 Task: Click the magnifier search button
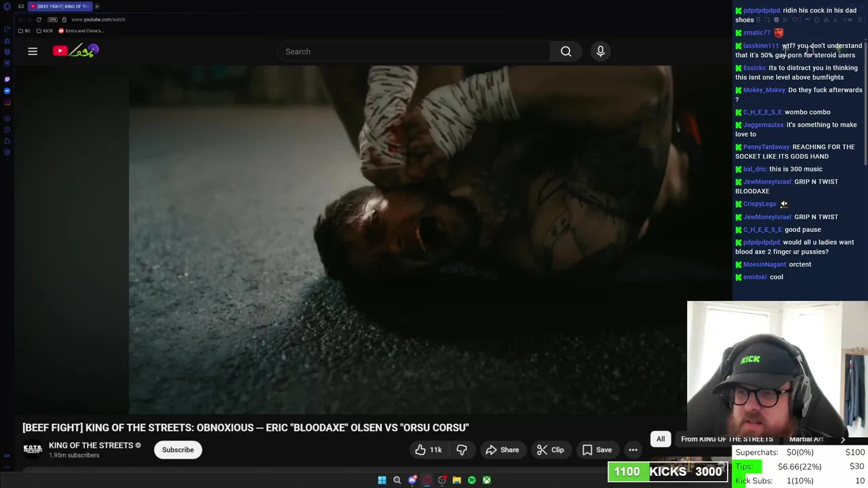[566, 52]
